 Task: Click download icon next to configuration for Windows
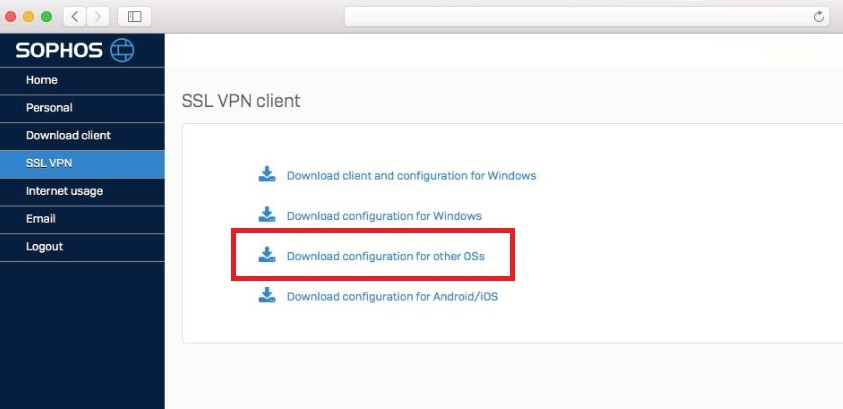267,214
